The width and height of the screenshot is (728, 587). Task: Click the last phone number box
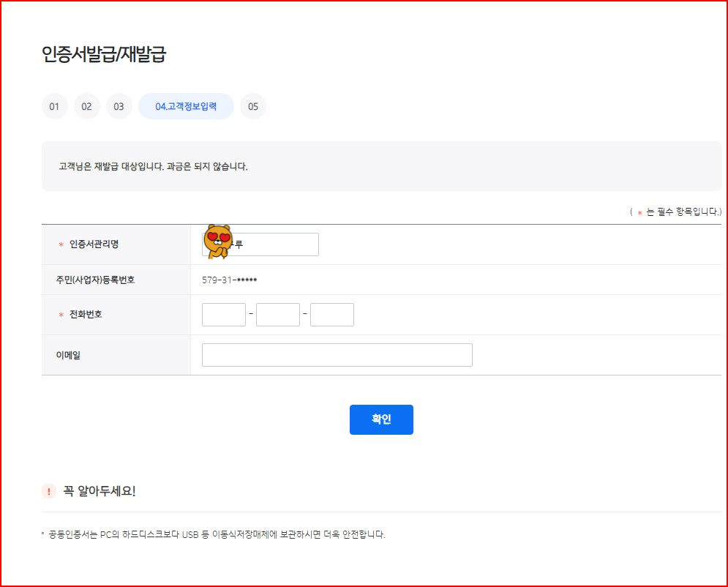(332, 314)
